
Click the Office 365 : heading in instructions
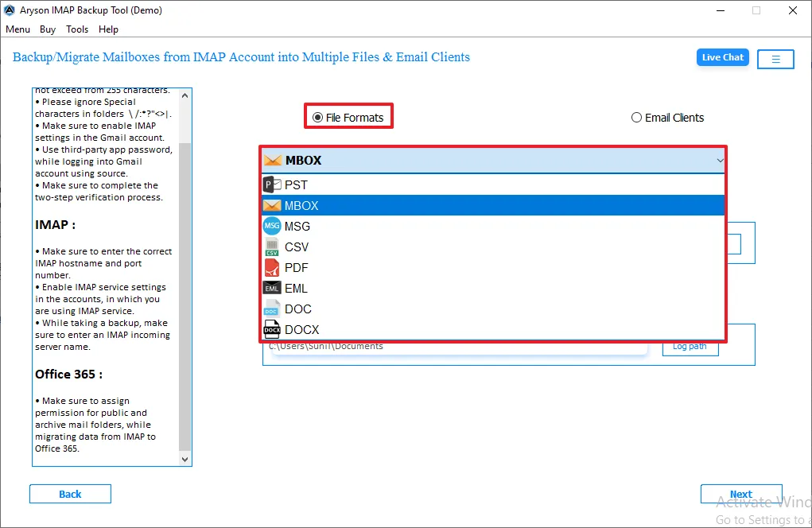69,375
